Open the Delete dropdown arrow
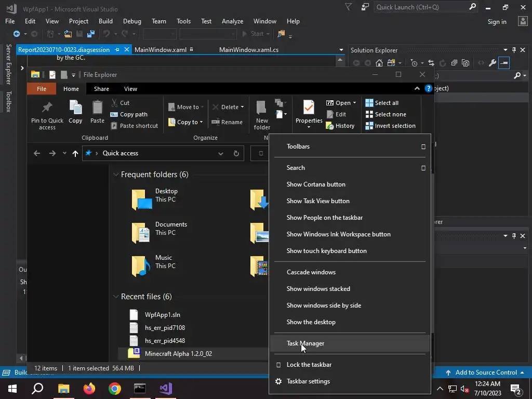The width and height of the screenshot is (532, 399). [x=242, y=107]
